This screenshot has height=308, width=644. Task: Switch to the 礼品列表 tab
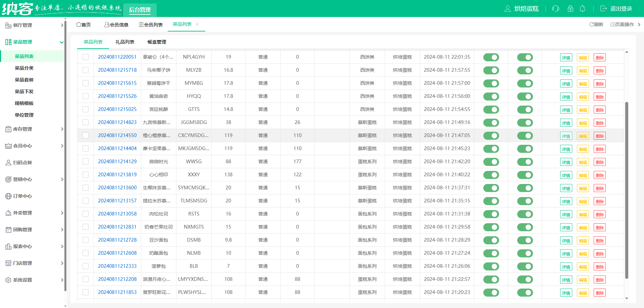coord(125,42)
